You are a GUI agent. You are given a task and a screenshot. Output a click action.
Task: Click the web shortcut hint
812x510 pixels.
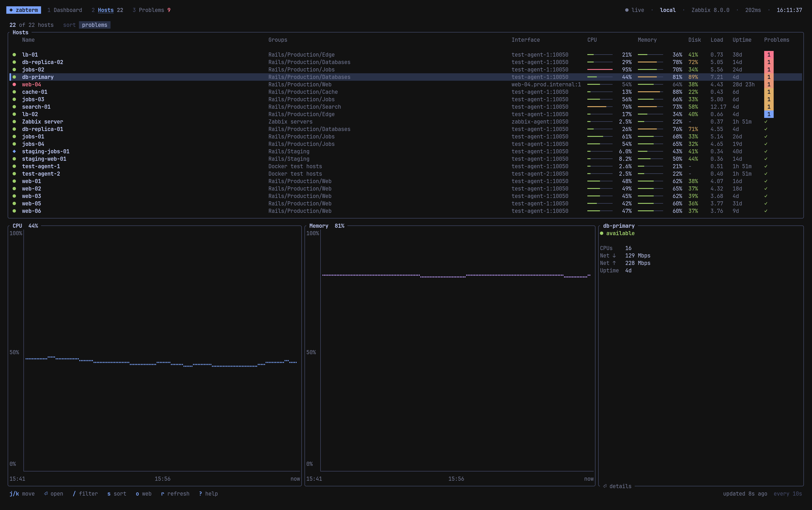click(143, 494)
